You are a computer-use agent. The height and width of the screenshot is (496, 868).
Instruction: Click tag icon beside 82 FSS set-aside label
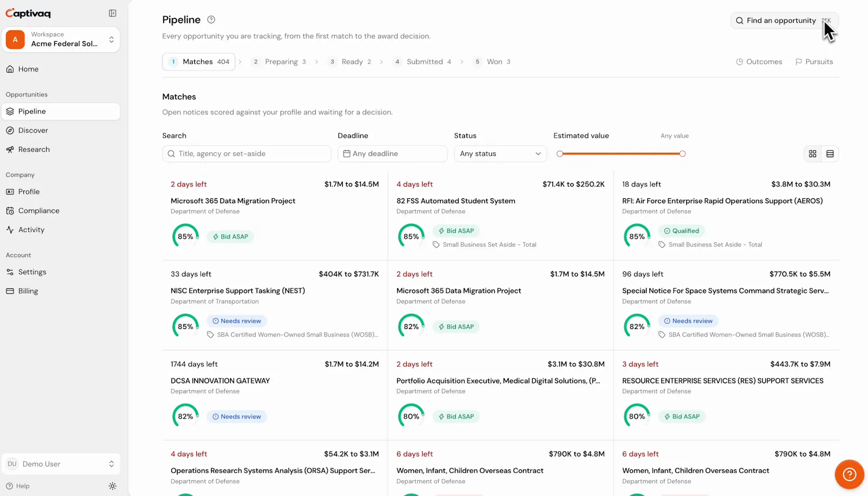(x=436, y=245)
